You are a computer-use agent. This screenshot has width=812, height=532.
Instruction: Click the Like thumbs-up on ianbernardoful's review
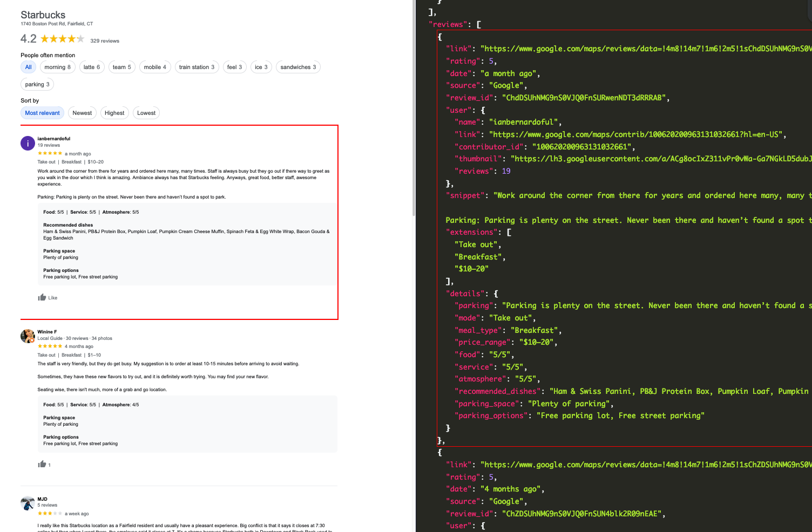pyautogui.click(x=42, y=297)
